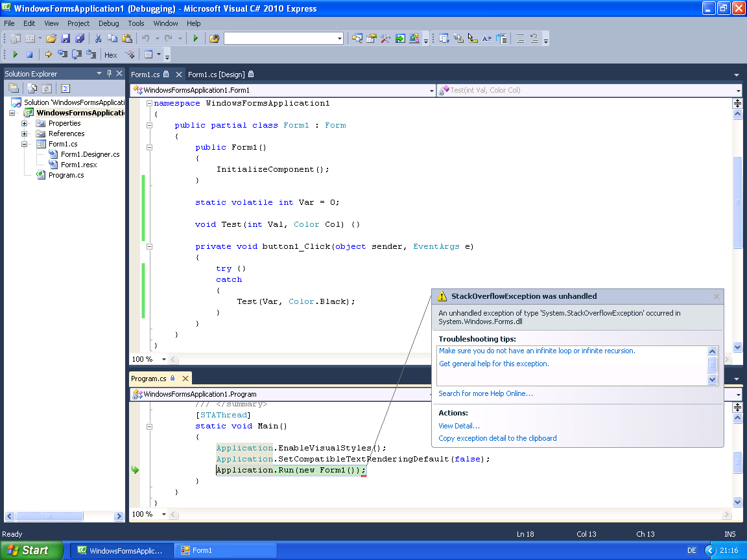Screen dimensions: 747x560
Task: Click Properties icon in Solution Explorer toolbar
Action: tap(14, 89)
